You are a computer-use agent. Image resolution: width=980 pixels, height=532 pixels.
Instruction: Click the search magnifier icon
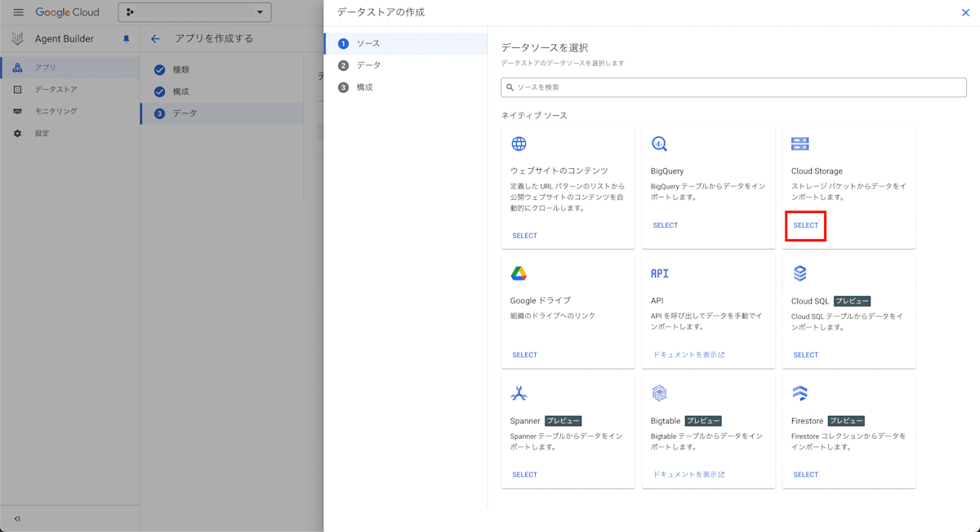point(510,87)
